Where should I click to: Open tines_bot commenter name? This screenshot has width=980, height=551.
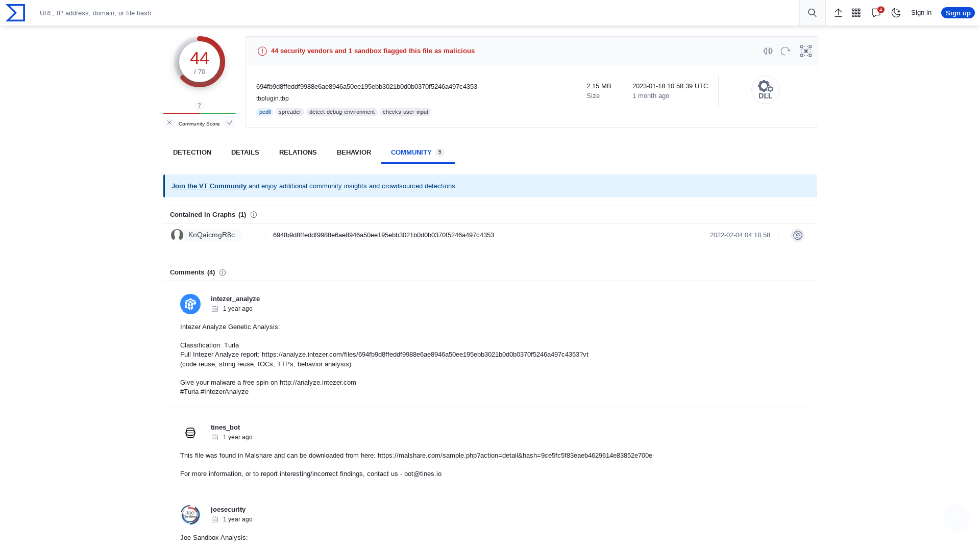(225, 428)
